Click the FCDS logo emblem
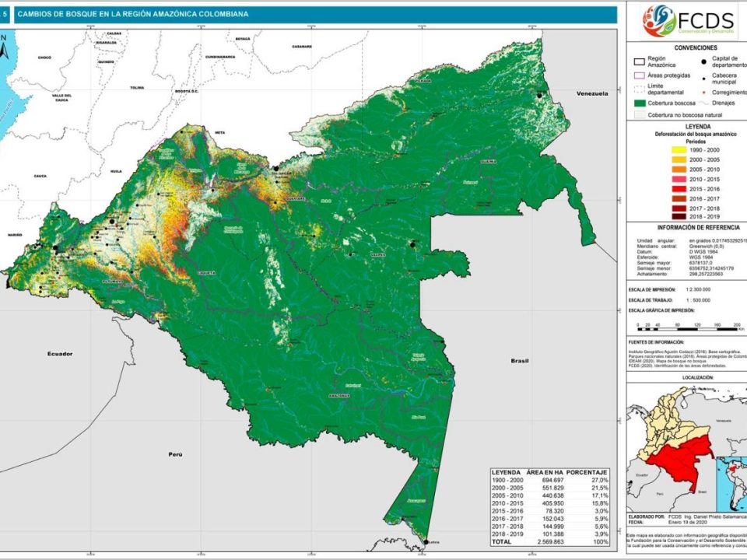 pos(658,21)
